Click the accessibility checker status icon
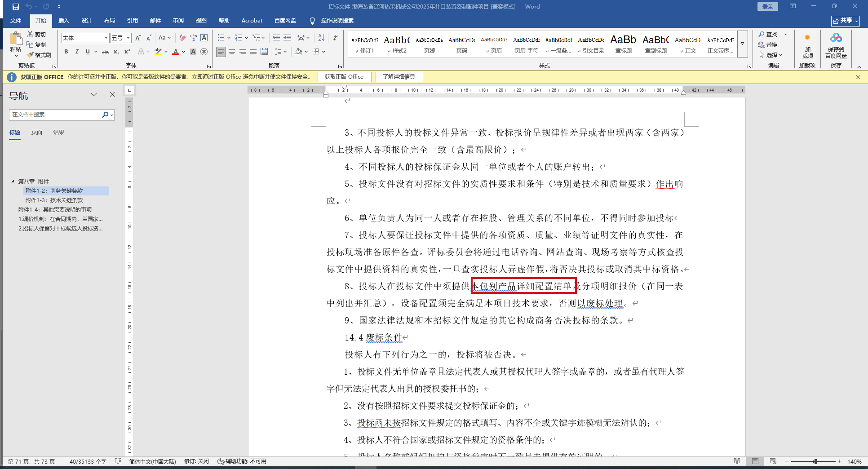The image size is (868, 469). pyautogui.click(x=221, y=461)
